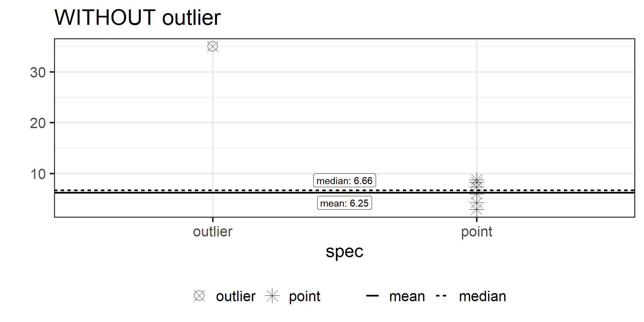
Task: Click the 'mean' legend text
Action: coord(407,296)
